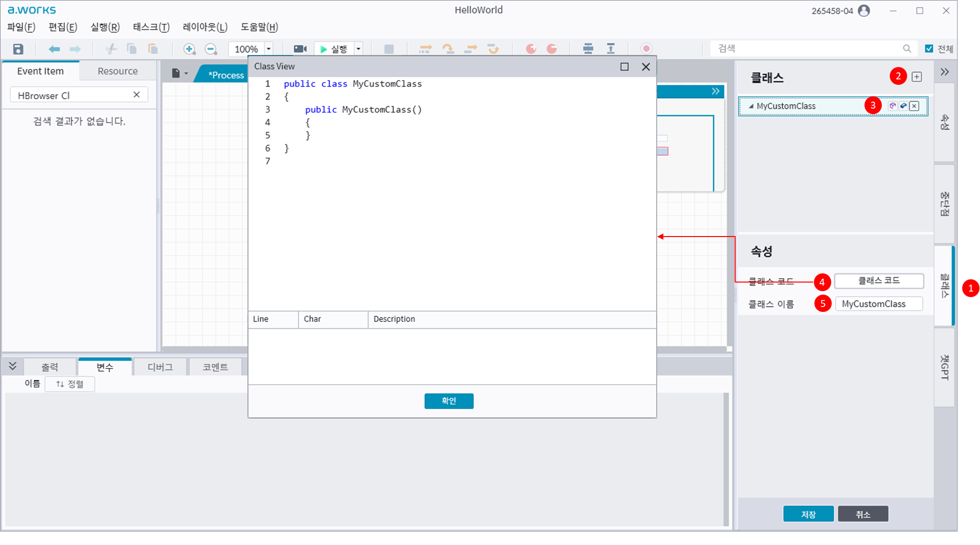The width and height of the screenshot is (980, 545).
Task: Open the 도움말(H) menu
Action: click(x=259, y=27)
